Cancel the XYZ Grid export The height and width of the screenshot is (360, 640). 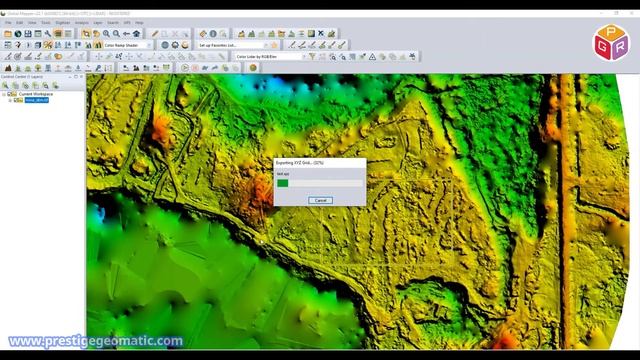pos(320,200)
